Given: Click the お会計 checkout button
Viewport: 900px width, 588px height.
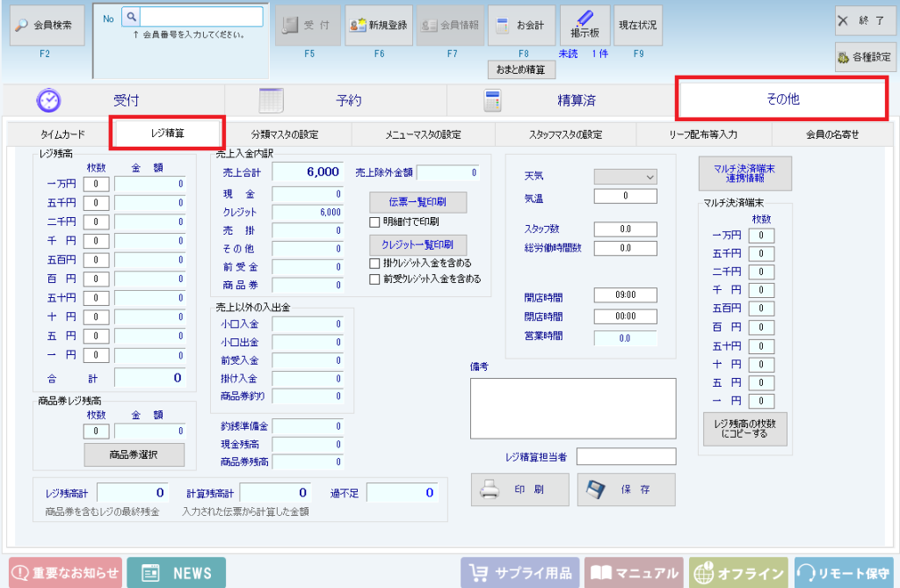Looking at the screenshot, I should pyautogui.click(x=521, y=25).
